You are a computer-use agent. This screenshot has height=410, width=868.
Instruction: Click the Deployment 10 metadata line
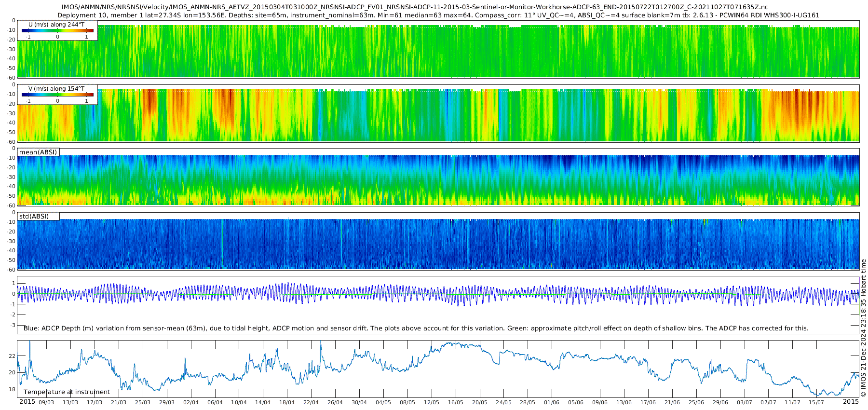coord(438,15)
